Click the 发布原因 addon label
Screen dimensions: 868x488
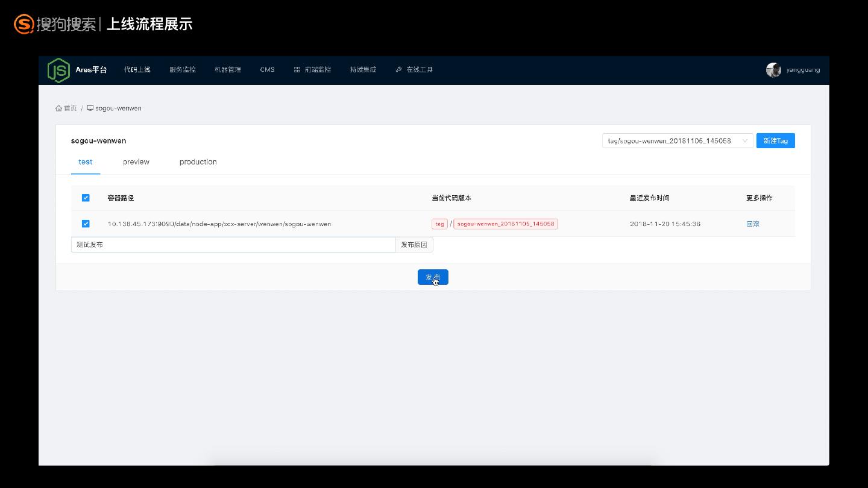(414, 245)
